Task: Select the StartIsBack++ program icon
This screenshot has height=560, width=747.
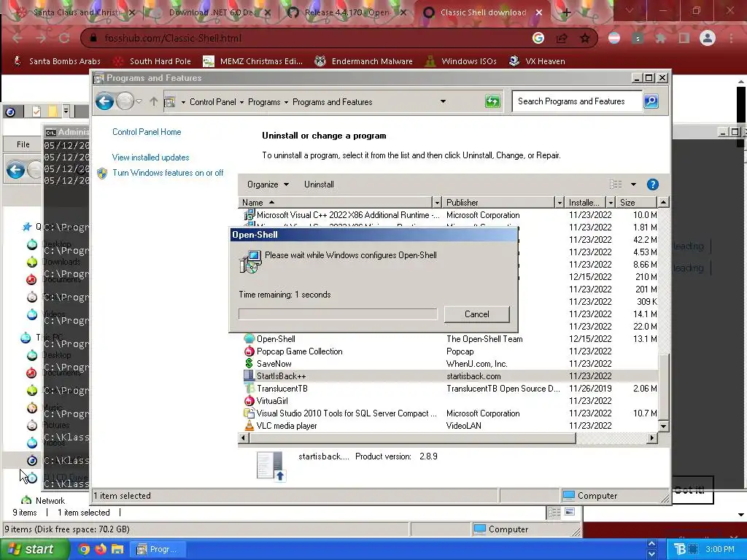Action: point(249,376)
